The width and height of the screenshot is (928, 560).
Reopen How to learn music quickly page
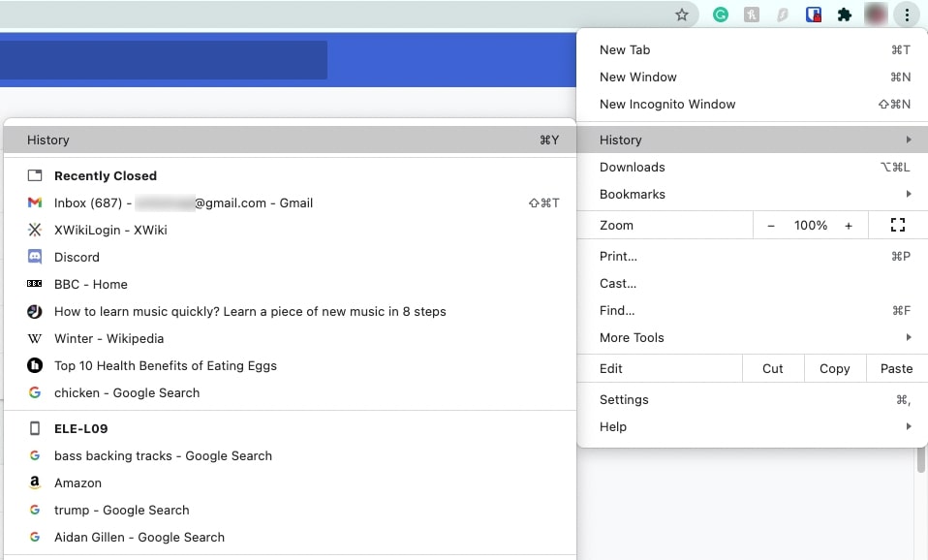tap(290, 311)
